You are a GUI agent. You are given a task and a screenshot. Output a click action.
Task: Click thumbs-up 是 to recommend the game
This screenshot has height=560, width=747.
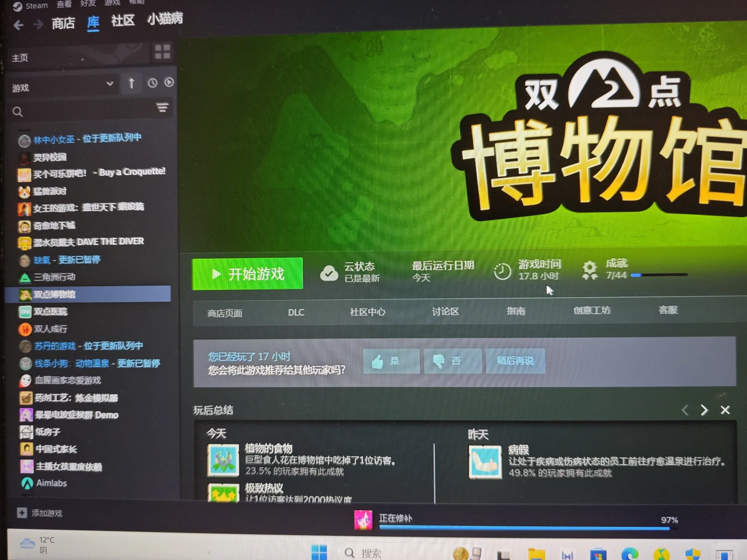tap(391, 361)
